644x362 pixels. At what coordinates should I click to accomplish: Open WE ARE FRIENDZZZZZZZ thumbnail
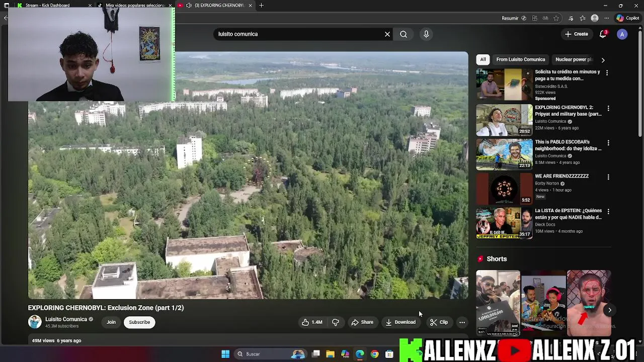click(x=504, y=189)
